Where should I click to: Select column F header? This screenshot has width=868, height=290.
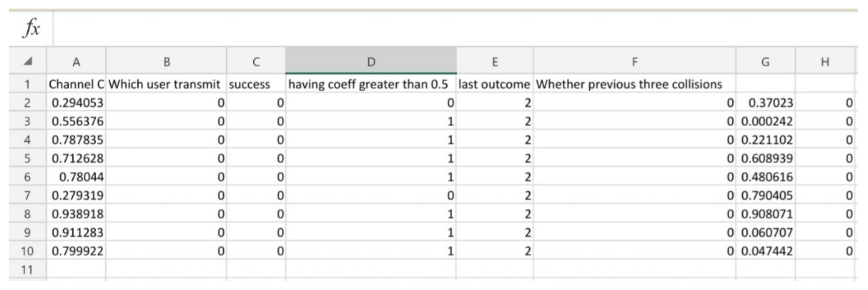pyautogui.click(x=634, y=62)
